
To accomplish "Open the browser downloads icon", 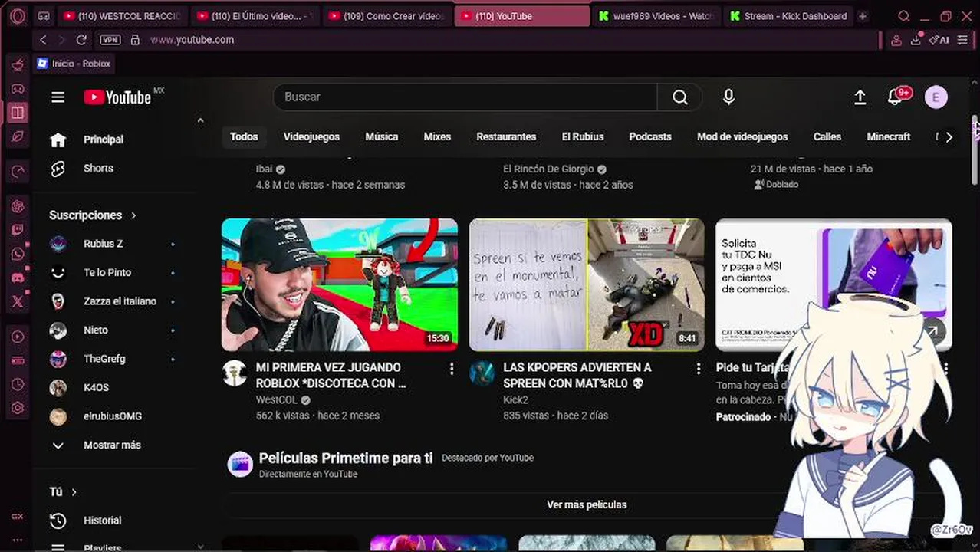I will [x=916, y=40].
